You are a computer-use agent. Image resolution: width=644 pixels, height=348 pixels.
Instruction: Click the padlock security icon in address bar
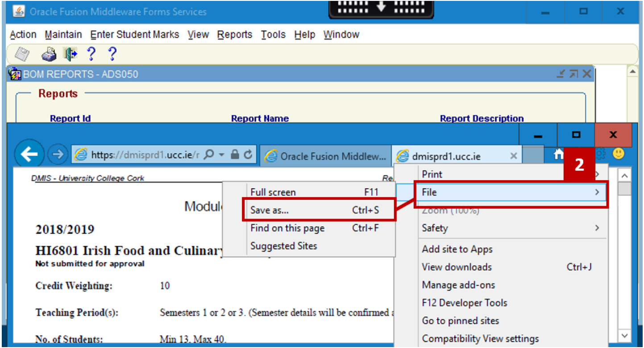pos(235,155)
